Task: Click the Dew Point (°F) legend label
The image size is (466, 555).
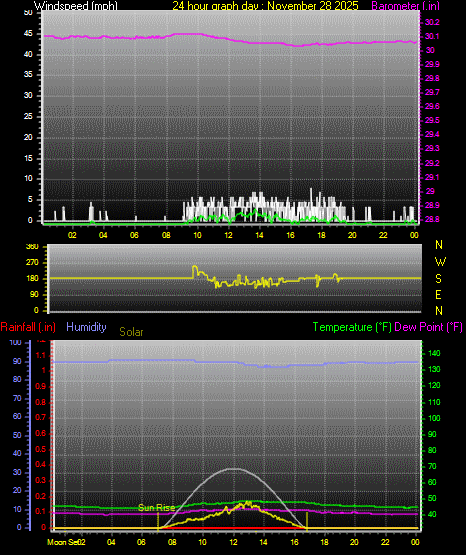Action: [x=428, y=327]
